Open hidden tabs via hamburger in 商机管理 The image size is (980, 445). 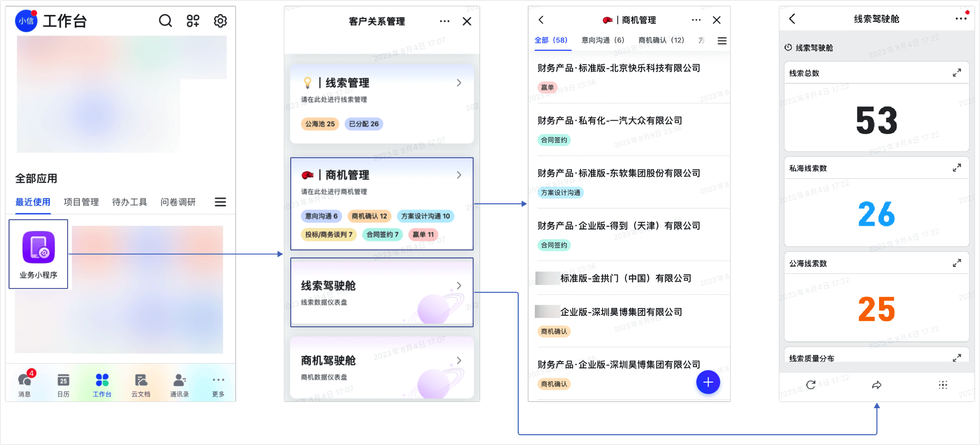721,40
